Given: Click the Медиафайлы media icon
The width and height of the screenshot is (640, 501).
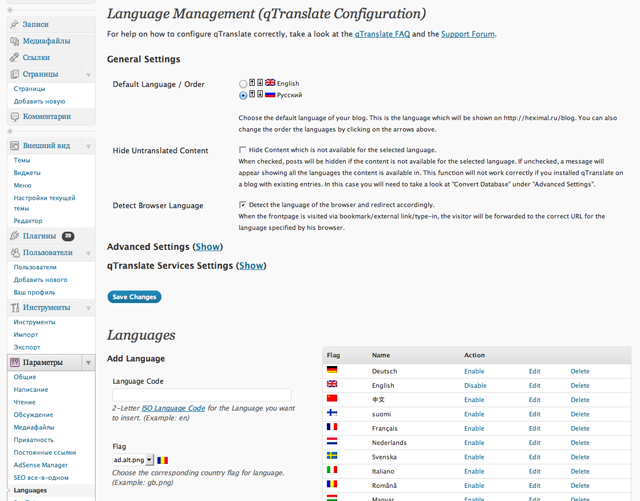Looking at the screenshot, I should point(15,41).
